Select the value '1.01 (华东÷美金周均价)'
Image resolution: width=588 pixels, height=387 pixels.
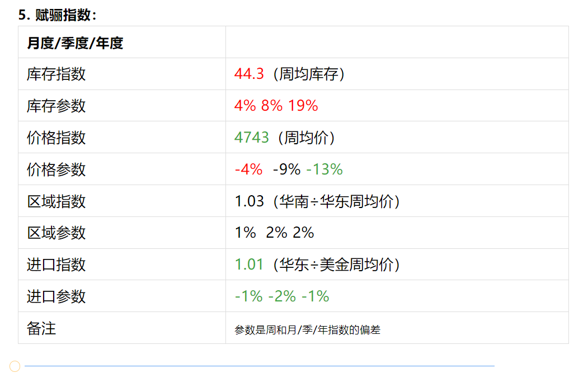tap(317, 265)
